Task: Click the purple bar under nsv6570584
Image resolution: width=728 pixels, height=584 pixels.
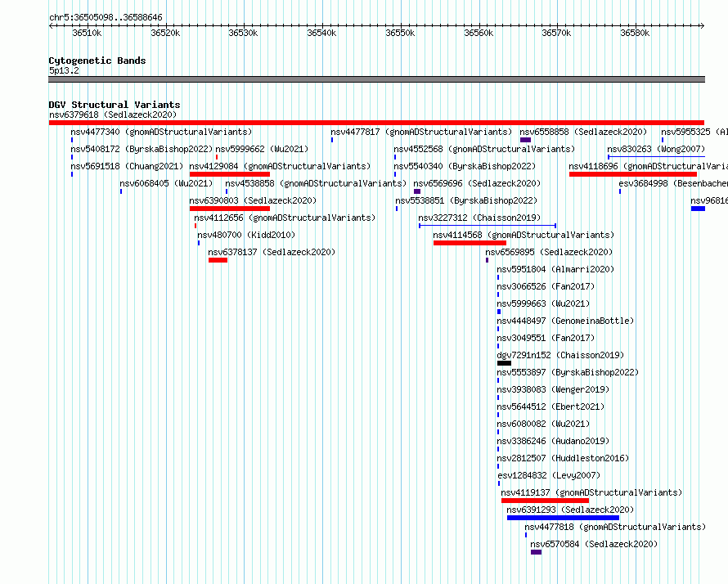Action: [x=537, y=552]
